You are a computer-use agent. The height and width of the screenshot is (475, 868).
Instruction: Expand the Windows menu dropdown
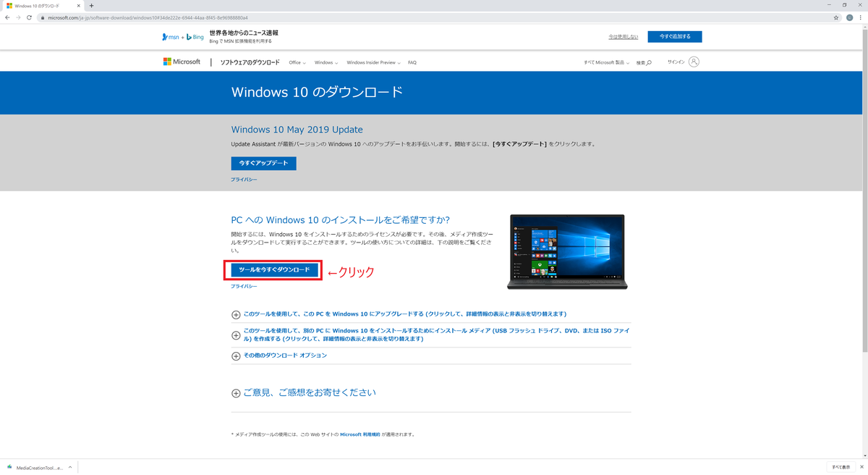(x=326, y=63)
